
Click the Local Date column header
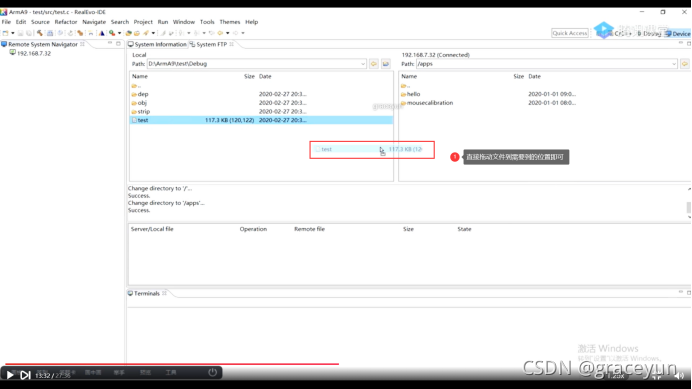(265, 76)
